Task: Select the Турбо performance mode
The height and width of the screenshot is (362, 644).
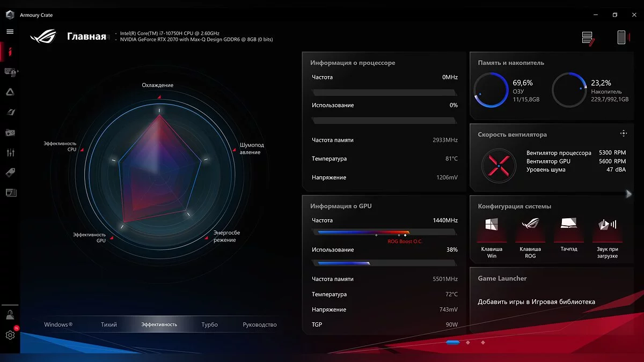Action: [x=209, y=324]
